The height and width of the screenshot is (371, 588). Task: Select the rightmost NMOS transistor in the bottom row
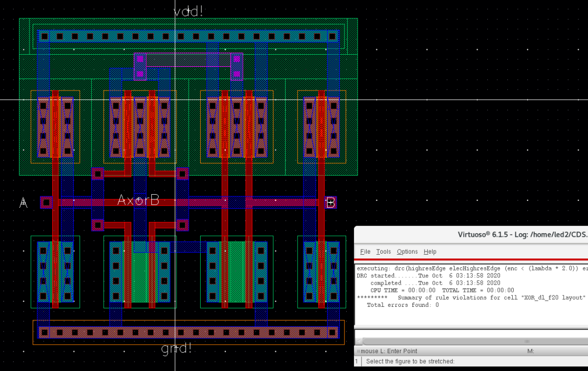coord(321,274)
